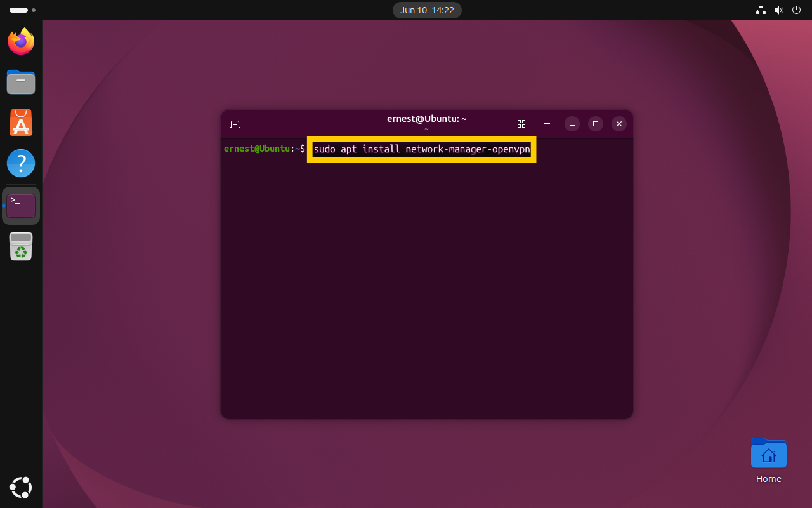Open Firefox from the dock
Viewport: 812px width, 508px height.
coord(21,41)
